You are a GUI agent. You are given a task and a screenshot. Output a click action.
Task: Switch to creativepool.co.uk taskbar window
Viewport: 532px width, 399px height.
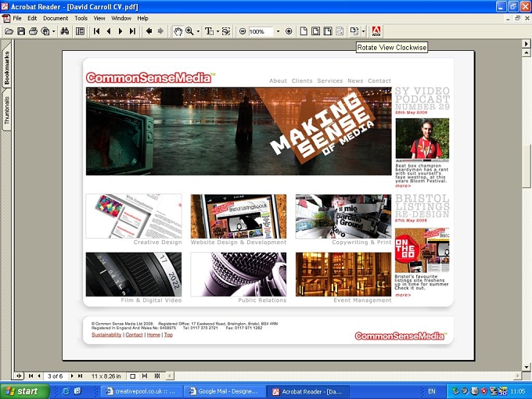click(142, 391)
